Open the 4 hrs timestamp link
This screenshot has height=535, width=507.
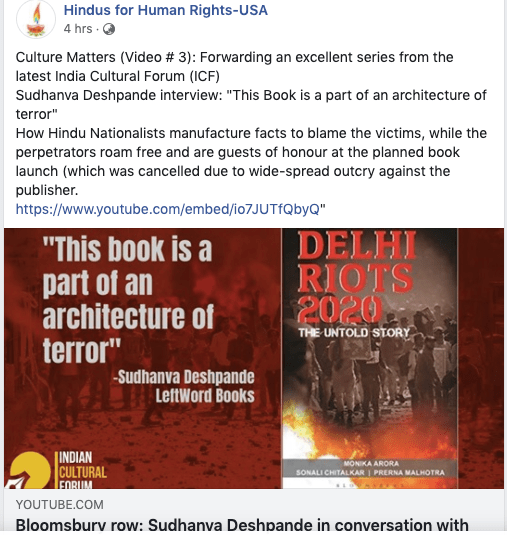click(x=78, y=29)
